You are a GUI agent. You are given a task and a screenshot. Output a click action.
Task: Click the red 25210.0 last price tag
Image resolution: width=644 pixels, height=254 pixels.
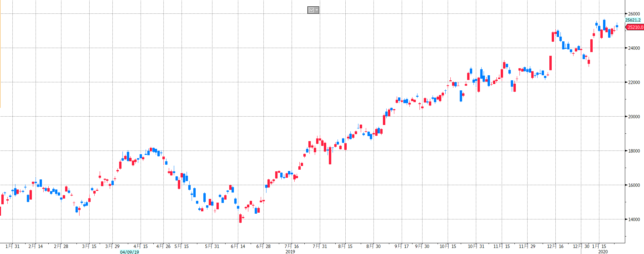coord(635,27)
